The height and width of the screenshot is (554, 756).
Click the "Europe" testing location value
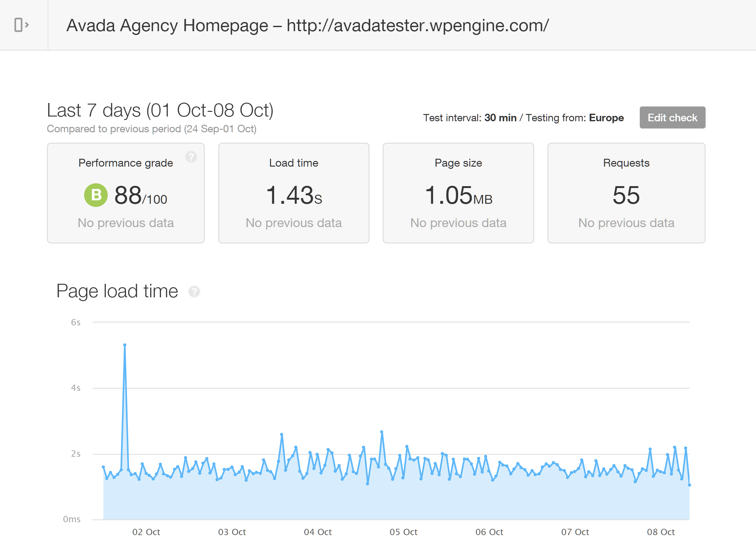606,118
